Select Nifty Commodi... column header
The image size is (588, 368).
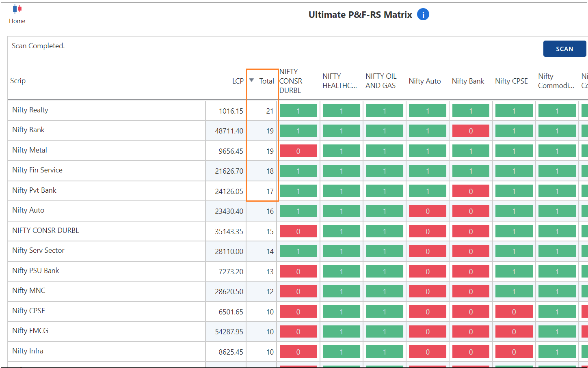[x=556, y=81]
